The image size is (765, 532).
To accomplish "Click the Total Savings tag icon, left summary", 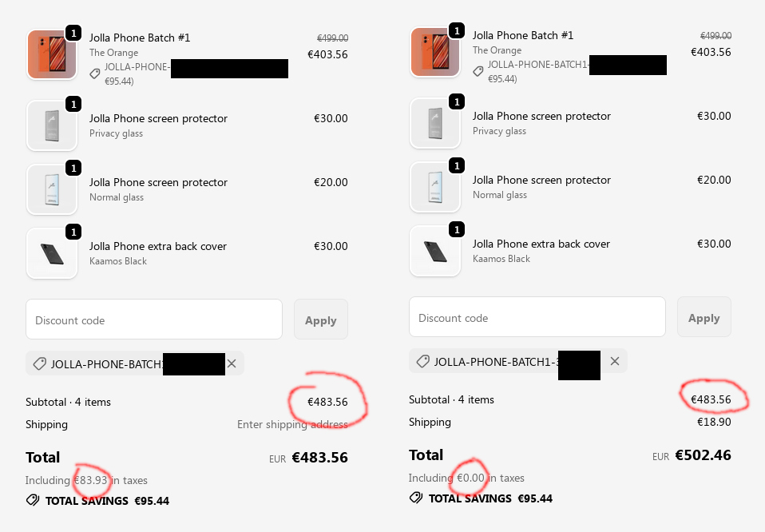I will (x=33, y=501).
